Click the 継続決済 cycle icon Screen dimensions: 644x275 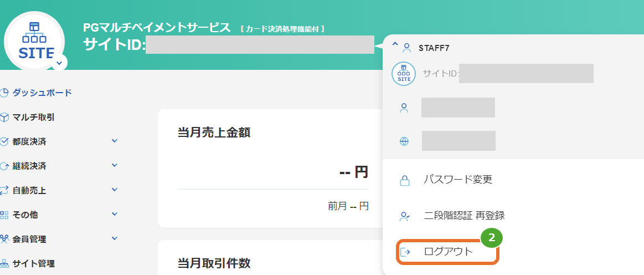pyautogui.click(x=4, y=166)
